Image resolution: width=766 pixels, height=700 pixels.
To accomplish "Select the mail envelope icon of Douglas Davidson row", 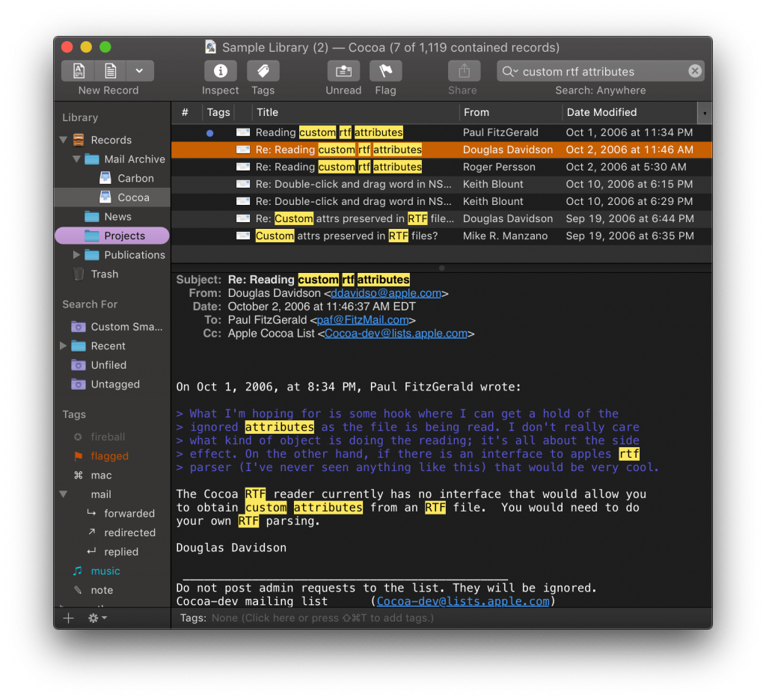I will coord(243,150).
